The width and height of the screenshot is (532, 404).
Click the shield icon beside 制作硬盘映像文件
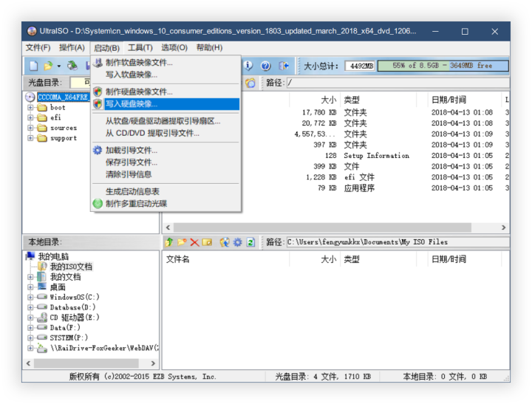pos(98,92)
